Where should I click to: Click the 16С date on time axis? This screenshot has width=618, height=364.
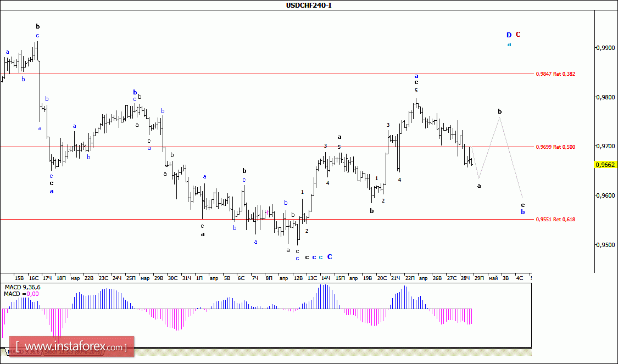[34, 278]
